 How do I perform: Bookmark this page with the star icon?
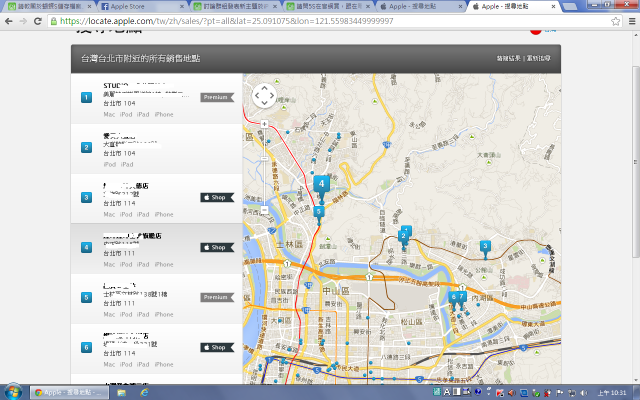pyautogui.click(x=616, y=21)
